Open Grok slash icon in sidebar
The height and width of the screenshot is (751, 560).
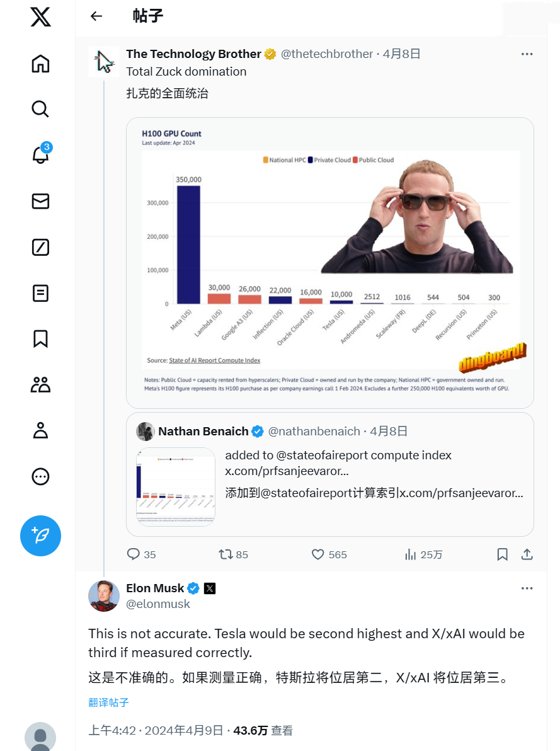(x=40, y=247)
